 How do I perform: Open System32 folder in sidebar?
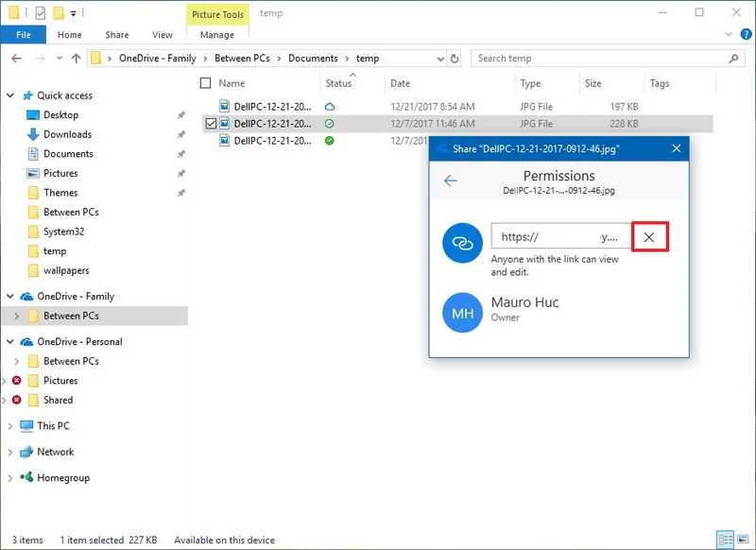point(63,232)
